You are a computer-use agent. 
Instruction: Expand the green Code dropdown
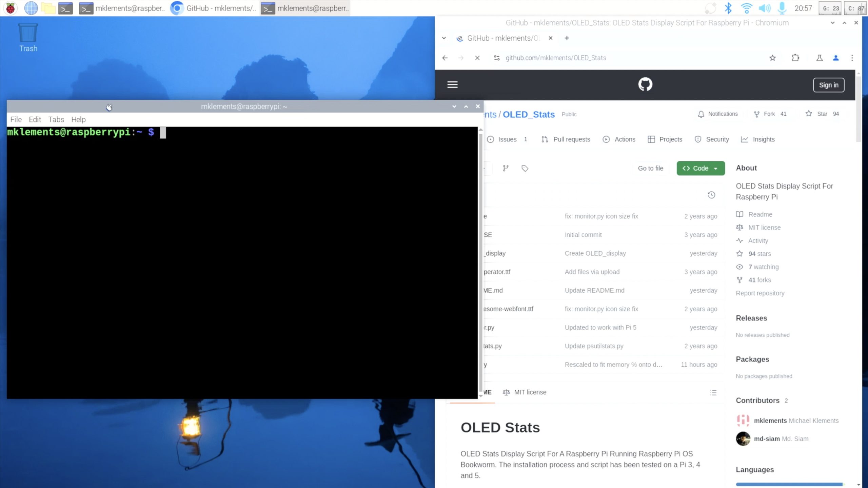click(x=701, y=168)
